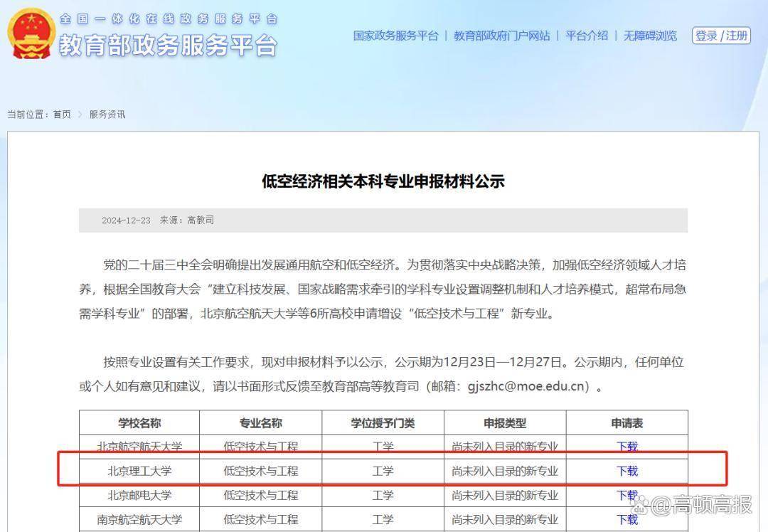
Task: Select the 南京航空航天大学 school name cell
Action: click(139, 519)
